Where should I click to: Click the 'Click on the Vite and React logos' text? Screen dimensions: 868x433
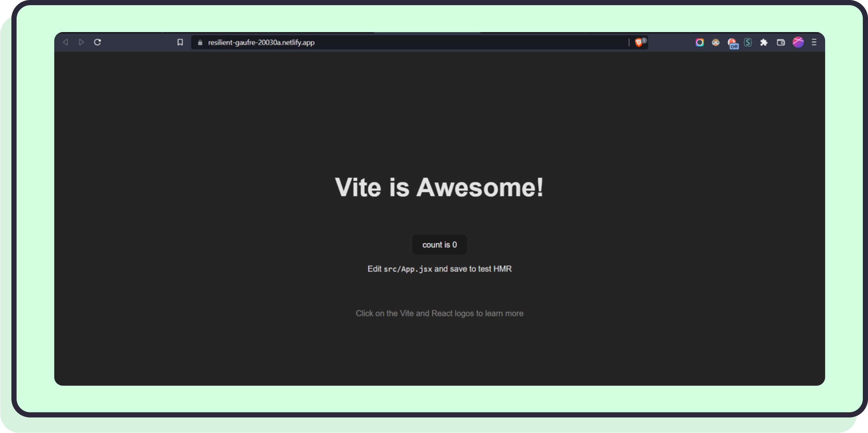coord(439,314)
